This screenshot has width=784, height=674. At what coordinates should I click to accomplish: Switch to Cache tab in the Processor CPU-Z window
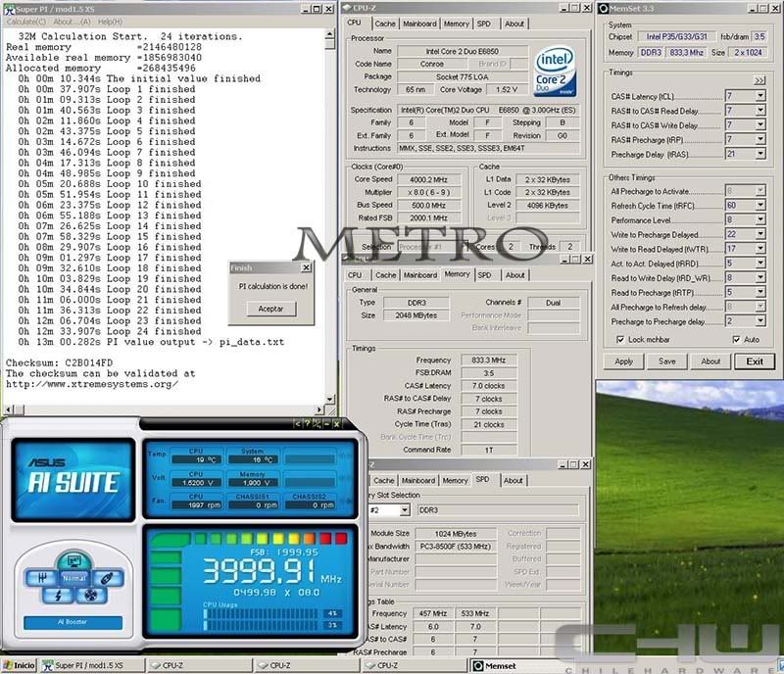[385, 24]
